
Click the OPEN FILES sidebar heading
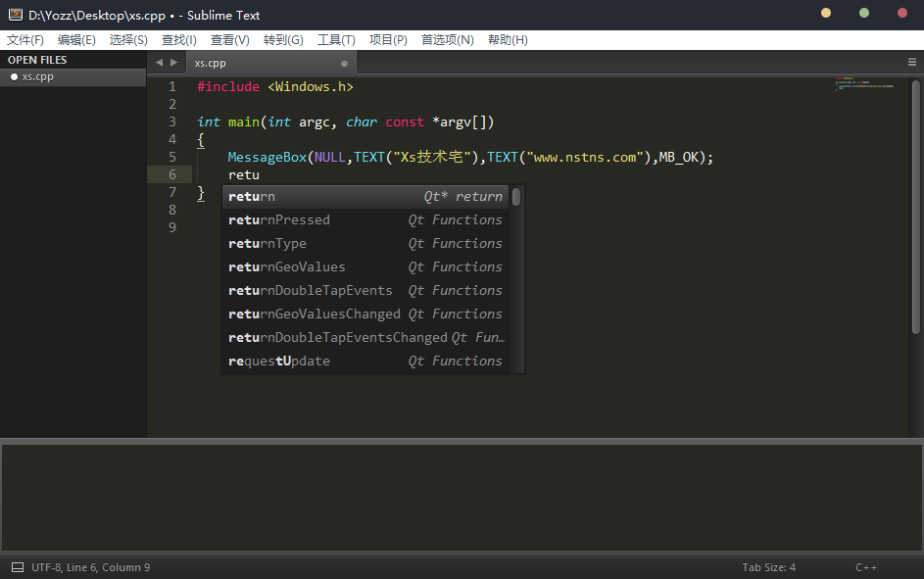pos(37,60)
